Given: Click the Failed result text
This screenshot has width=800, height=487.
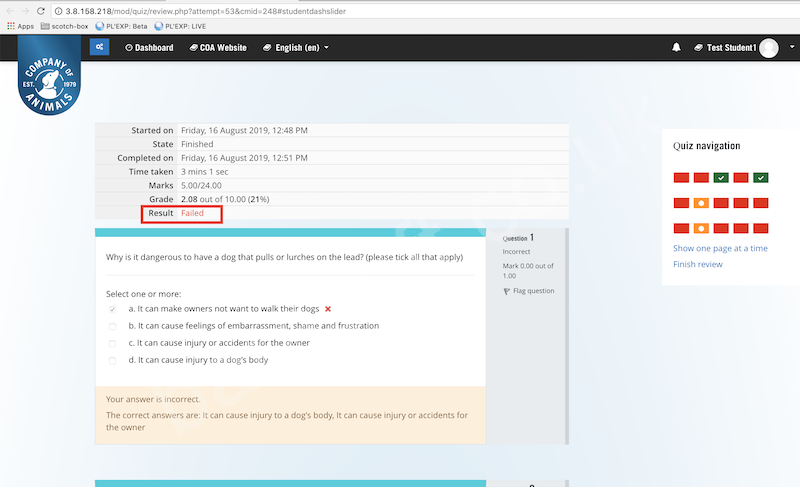Looking at the screenshot, I should click(x=192, y=213).
